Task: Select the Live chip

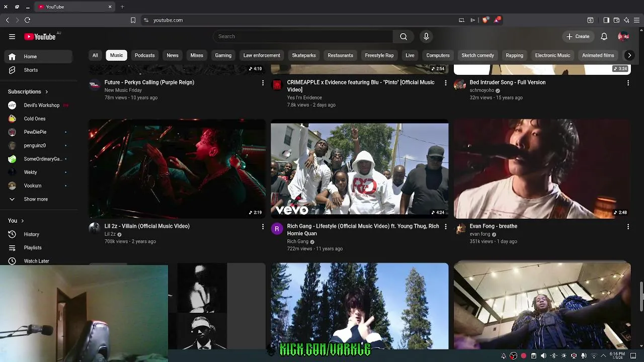Action: [410, 55]
